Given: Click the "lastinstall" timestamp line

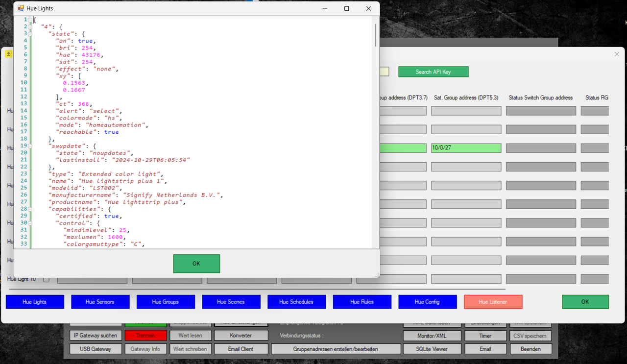Looking at the screenshot, I should [x=123, y=160].
